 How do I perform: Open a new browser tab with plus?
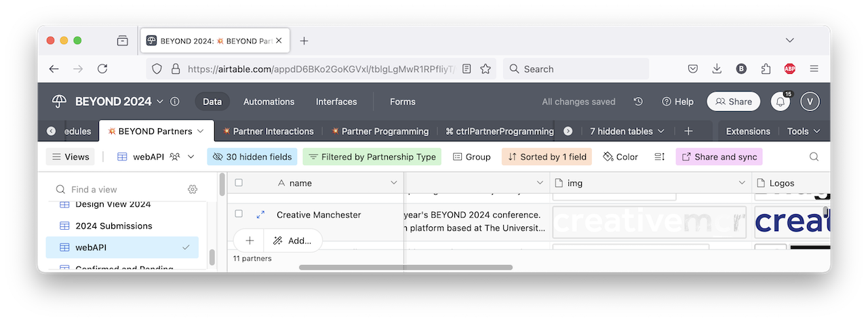click(304, 41)
